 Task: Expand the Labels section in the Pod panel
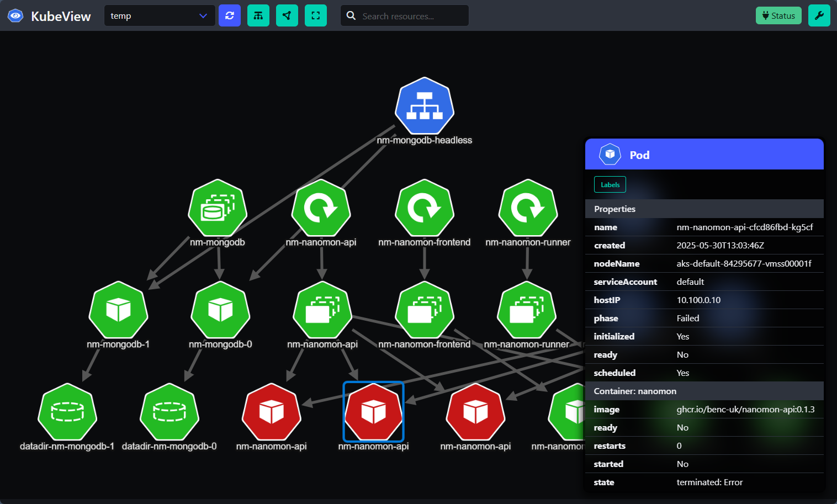[x=610, y=184]
